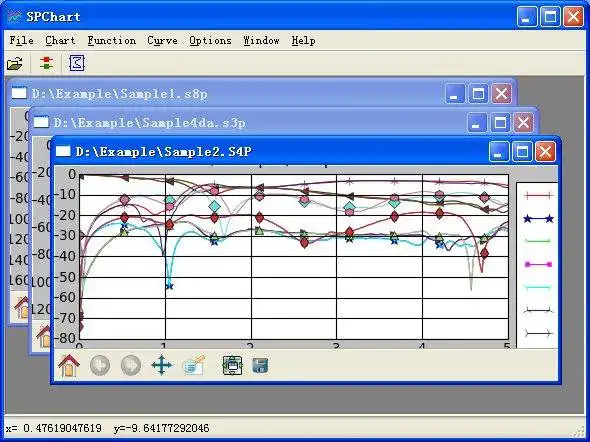The height and width of the screenshot is (442, 590).
Task: Click the greyed forward arrow in Sample2 toolbar
Action: tap(131, 365)
